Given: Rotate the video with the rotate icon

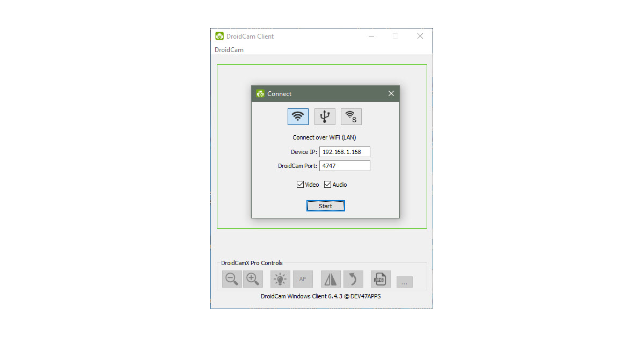Looking at the screenshot, I should click(x=353, y=279).
